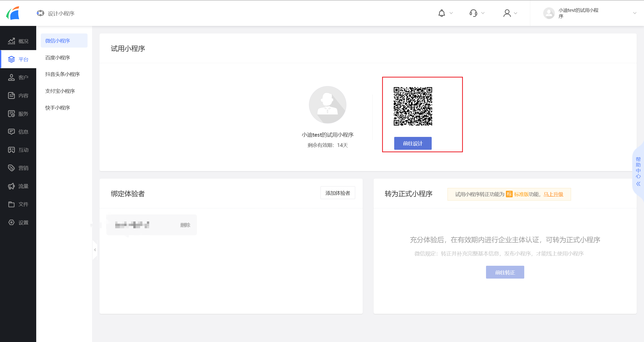Click the user profile icon in header
The height and width of the screenshot is (342, 644).
507,13
